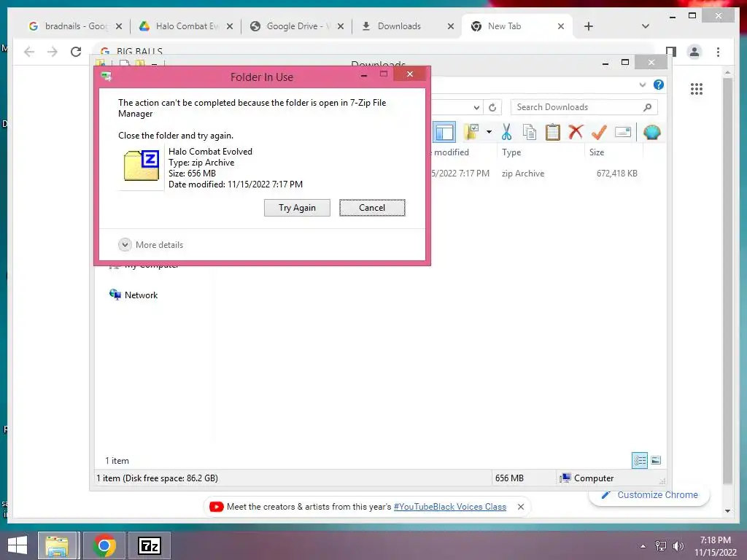Click the Classic Shell seashell icon
Image resolution: width=747 pixels, height=560 pixels.
(x=651, y=132)
